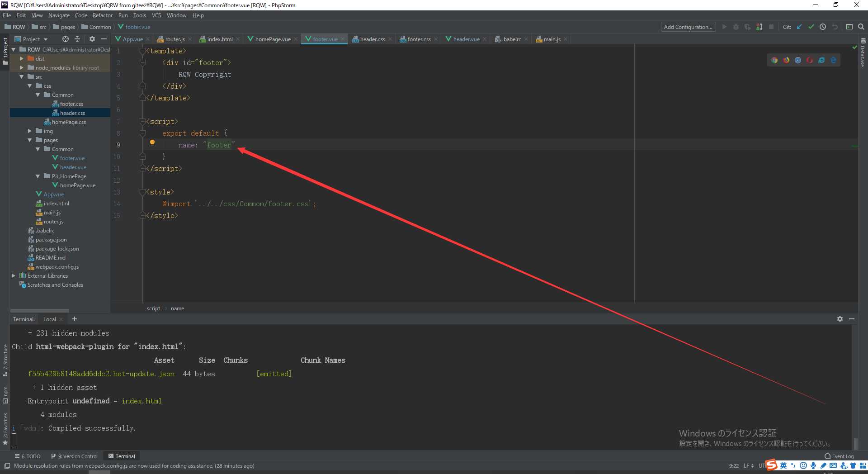Image resolution: width=868 pixels, height=474 pixels.
Task: Open the Event Log button
Action: pos(839,456)
